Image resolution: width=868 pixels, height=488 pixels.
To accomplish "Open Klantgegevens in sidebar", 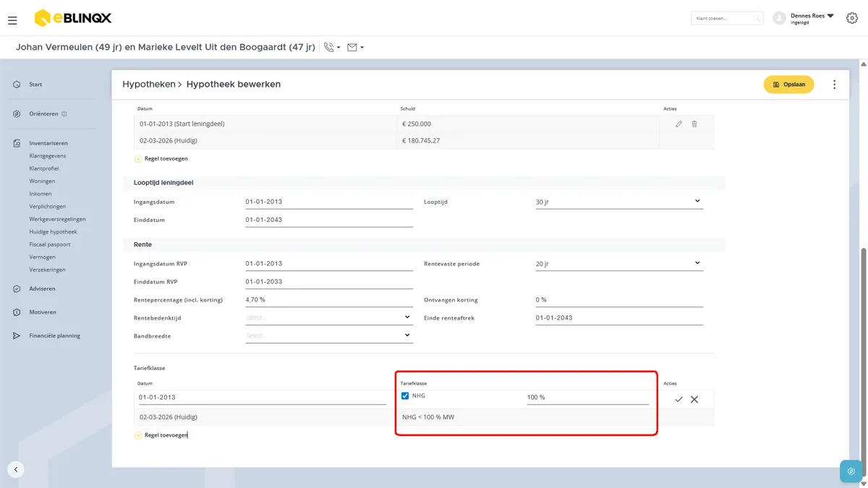I will click(48, 155).
